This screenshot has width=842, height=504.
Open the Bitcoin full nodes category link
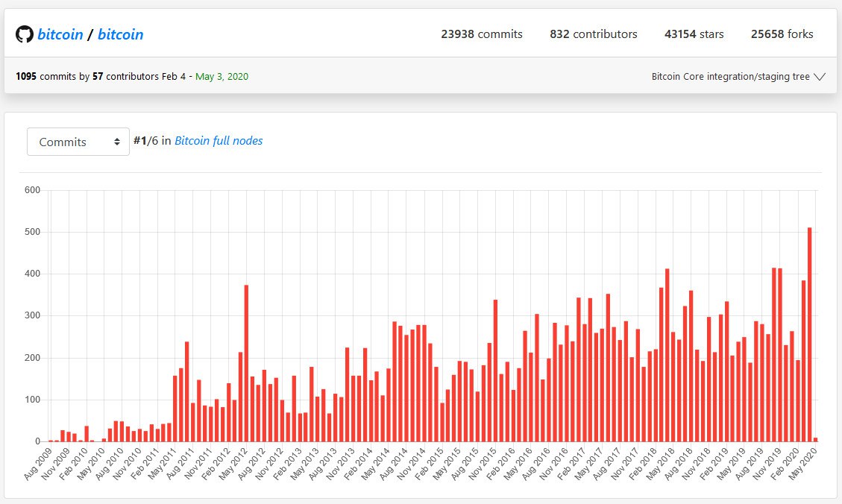point(219,141)
